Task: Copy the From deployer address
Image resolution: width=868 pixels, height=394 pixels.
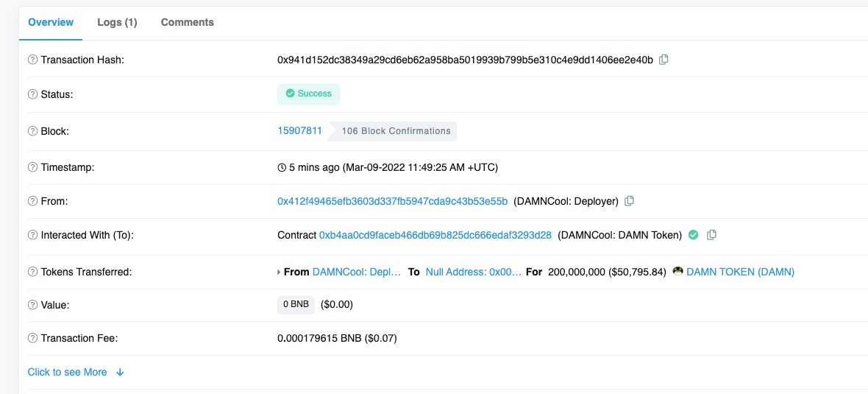Action: (x=629, y=201)
